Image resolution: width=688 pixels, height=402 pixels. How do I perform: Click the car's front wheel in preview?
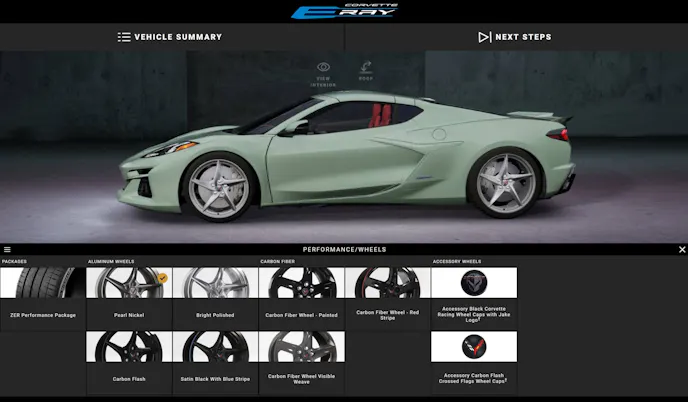pyautogui.click(x=217, y=187)
